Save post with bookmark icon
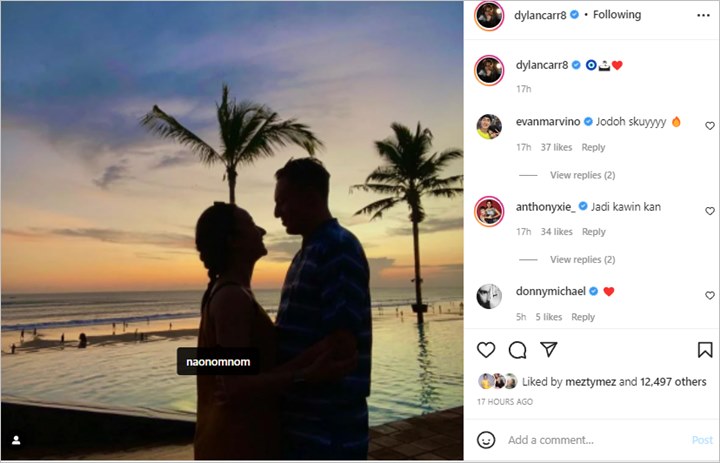Viewport: 720px width, 463px height. coord(705,350)
